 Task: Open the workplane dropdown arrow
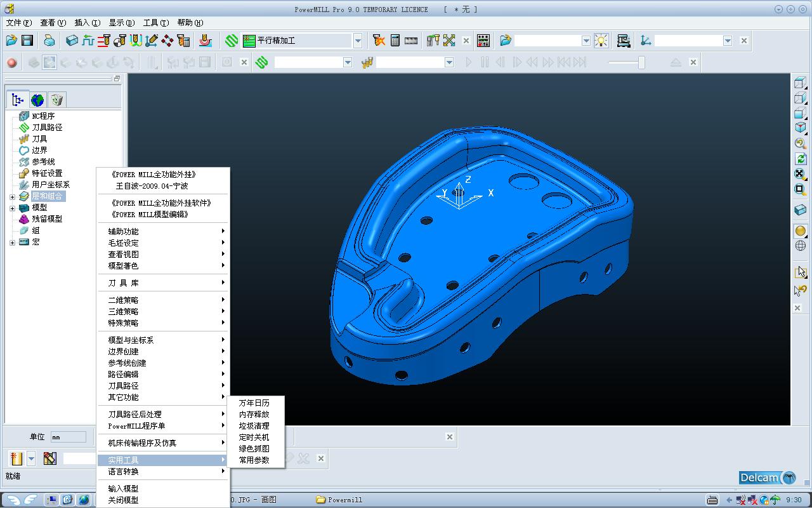click(728, 41)
